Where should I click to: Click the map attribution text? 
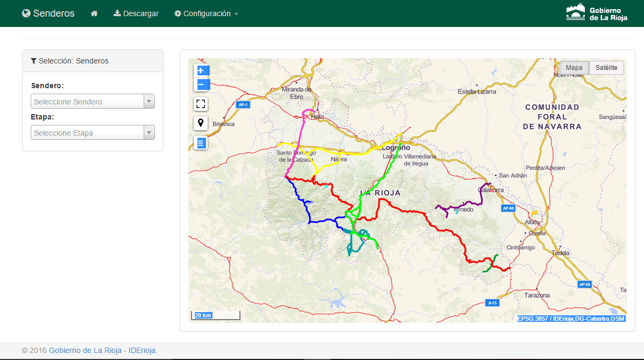coord(571,319)
